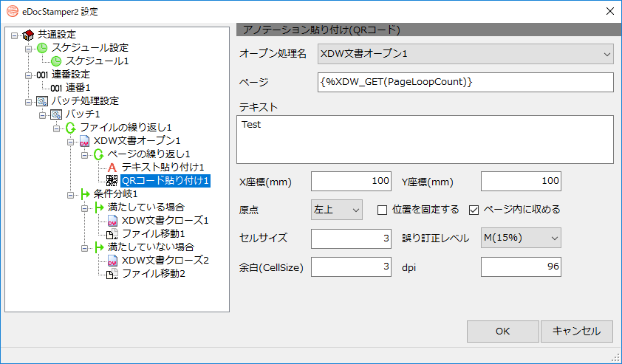The width and height of the screenshot is (622, 364).
Task: Open the オープン処理名 dropdown
Action: [x=465, y=54]
